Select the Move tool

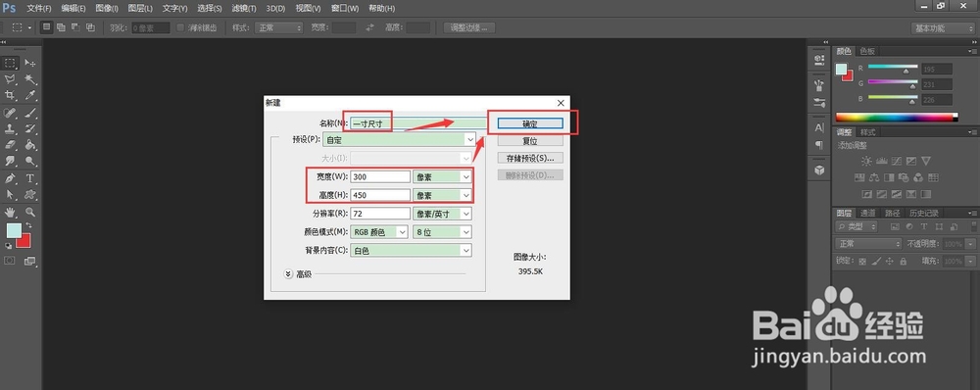[30, 63]
